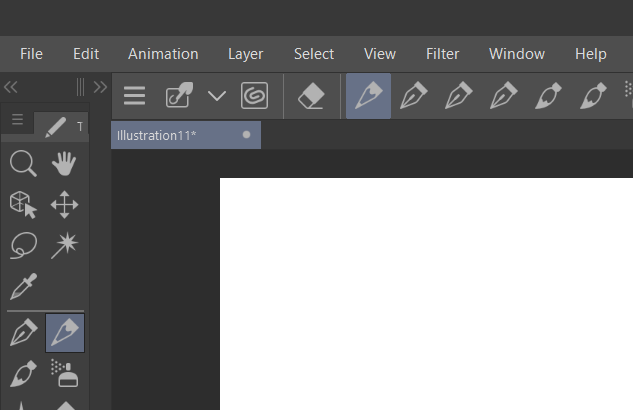
Task: Expand the chevron dropdown in the command bar
Action: [217, 96]
